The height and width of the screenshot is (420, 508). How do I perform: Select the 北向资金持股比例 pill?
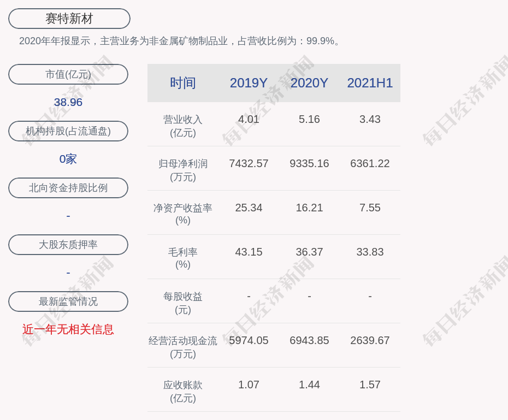68,188
